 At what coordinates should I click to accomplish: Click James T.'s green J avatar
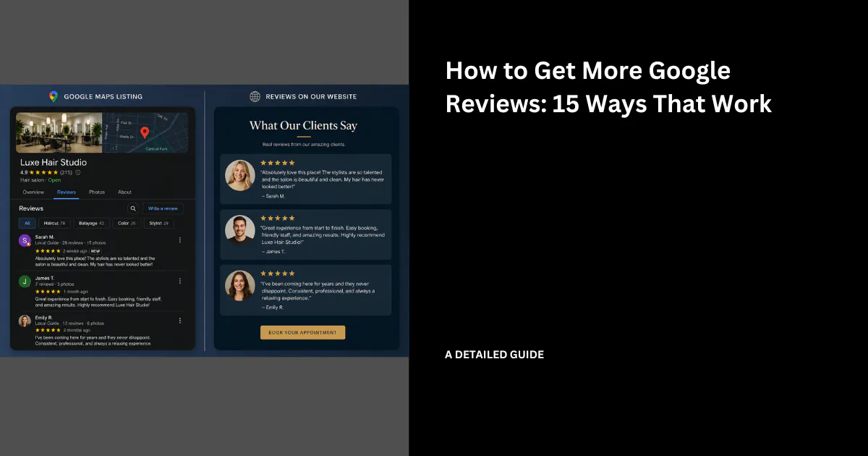(25, 282)
